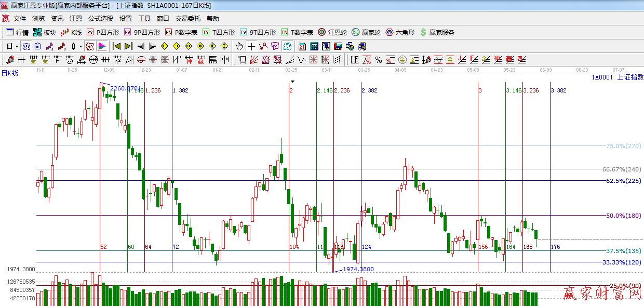Image resolution: width=644 pixels, height=306 pixels.
Task: Open the 六角形 hexagon chart
Action: 400,32
